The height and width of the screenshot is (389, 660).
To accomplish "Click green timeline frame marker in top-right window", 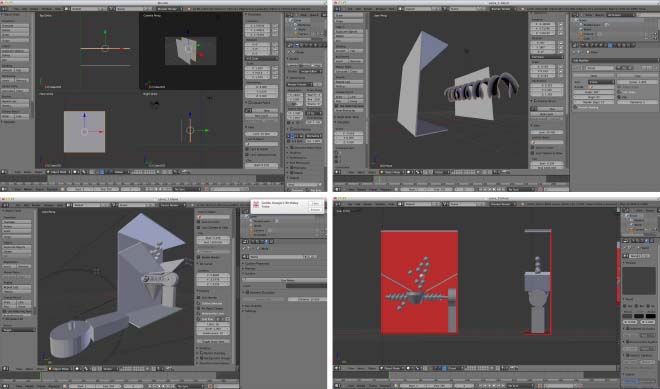I will 379,180.
